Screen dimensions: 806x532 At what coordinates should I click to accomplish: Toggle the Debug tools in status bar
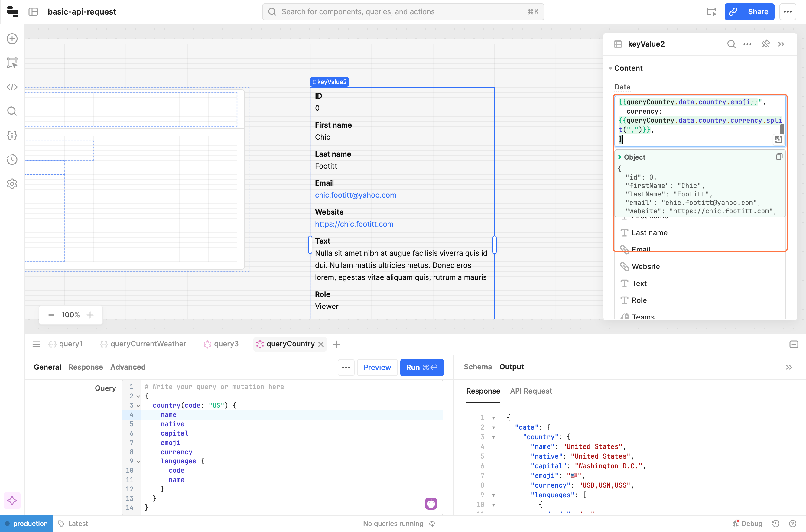coord(747,524)
